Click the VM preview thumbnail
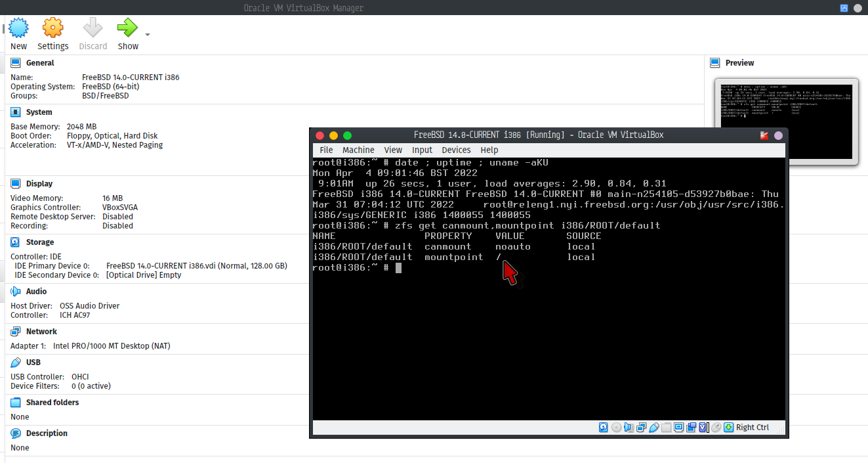This screenshot has width=868, height=463. point(786,120)
